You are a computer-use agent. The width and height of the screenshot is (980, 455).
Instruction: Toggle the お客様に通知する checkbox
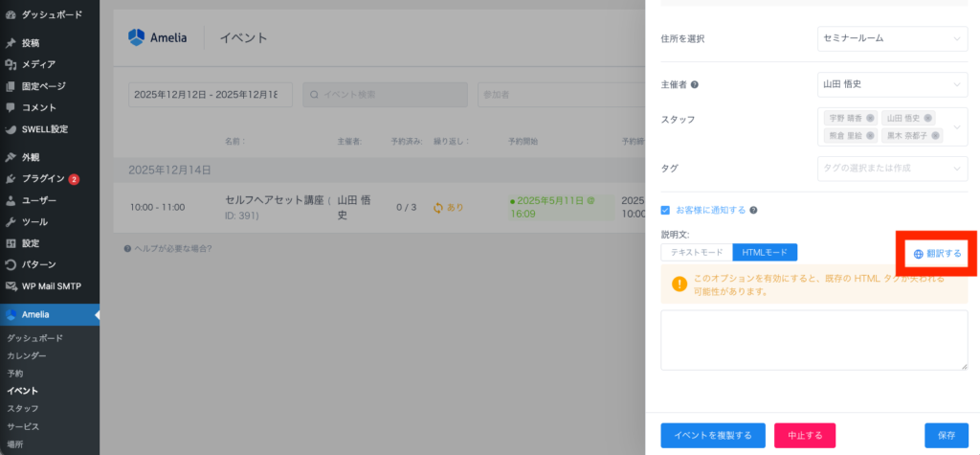(666, 210)
